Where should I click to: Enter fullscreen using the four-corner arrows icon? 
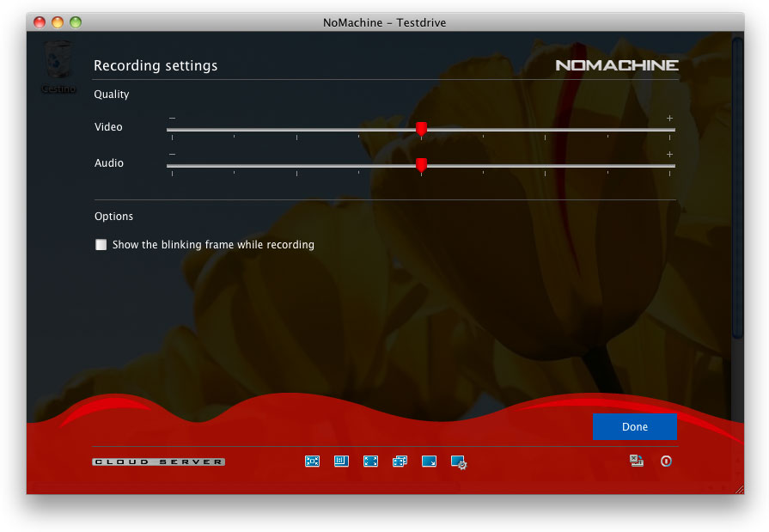(x=370, y=462)
